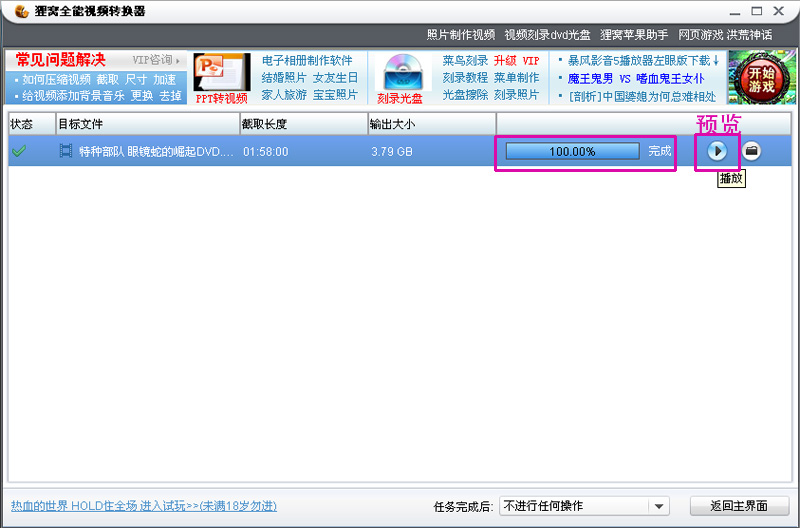800x528 pixels.
Task: Click the 输出大小 column header
Action: [x=432, y=124]
